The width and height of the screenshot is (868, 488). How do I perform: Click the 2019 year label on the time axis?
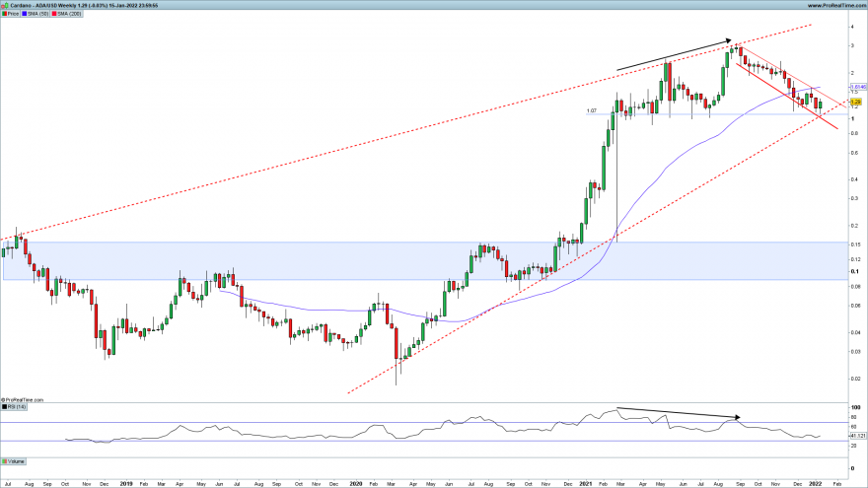126,484
